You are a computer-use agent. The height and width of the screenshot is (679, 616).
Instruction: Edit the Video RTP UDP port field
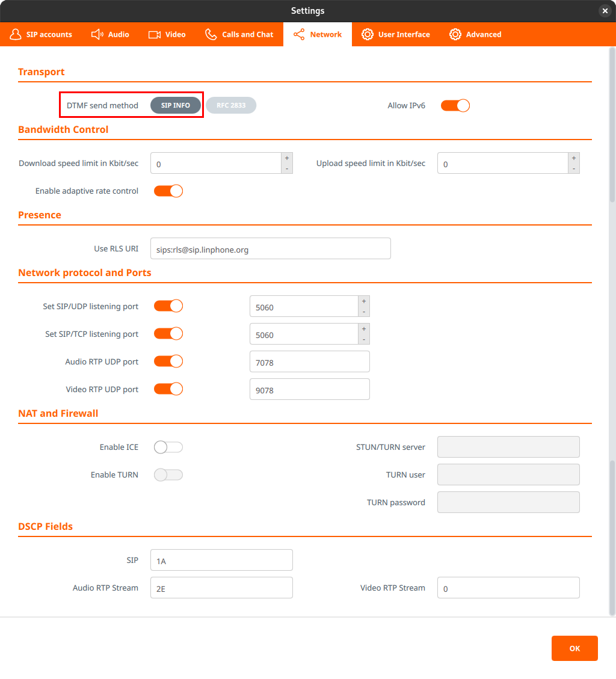(x=310, y=389)
